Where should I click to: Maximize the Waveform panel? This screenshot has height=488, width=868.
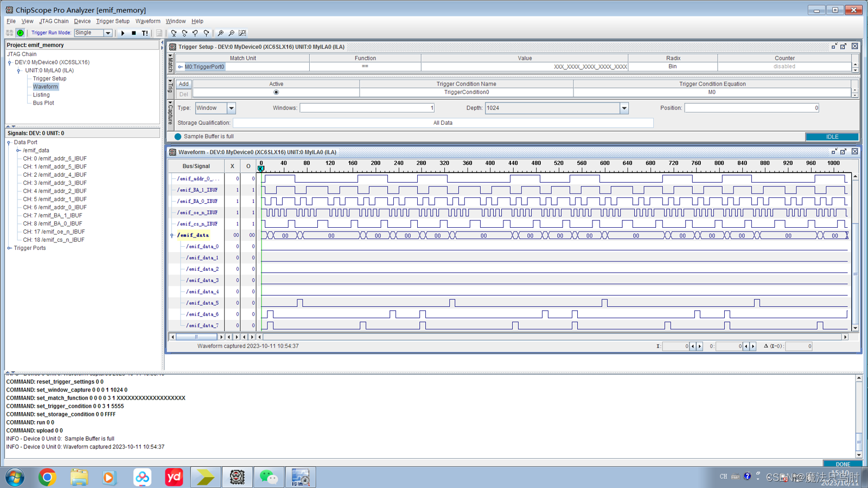(844, 152)
